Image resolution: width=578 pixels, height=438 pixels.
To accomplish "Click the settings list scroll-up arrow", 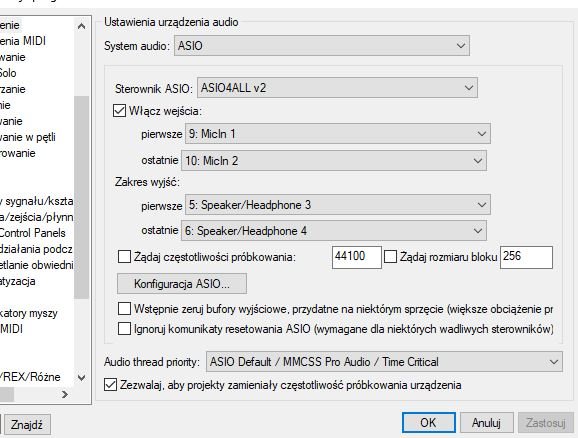I will click(81, 26).
